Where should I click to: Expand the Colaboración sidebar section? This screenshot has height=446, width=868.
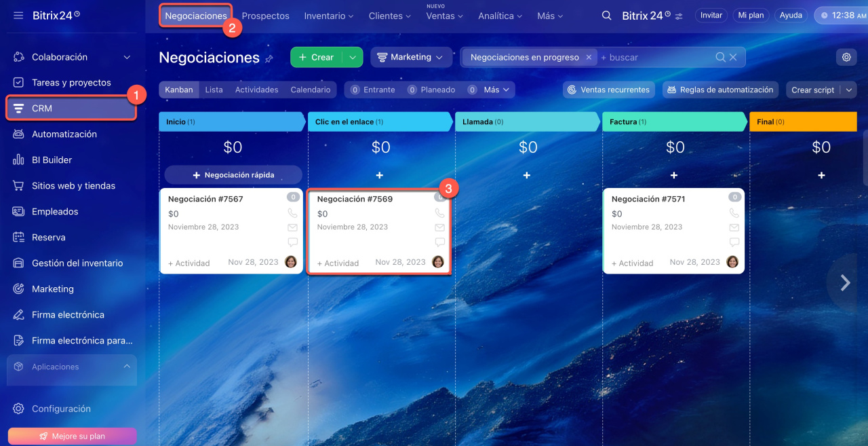[x=127, y=58]
